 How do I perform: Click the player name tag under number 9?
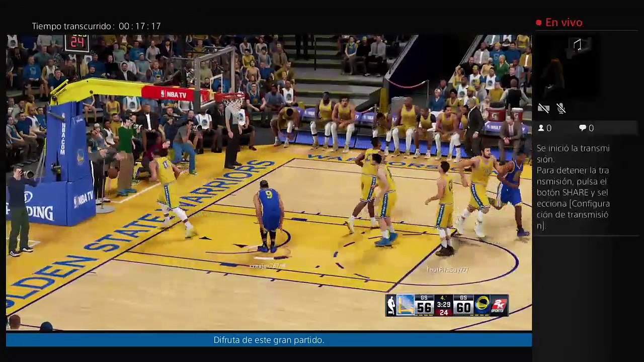click(265, 266)
